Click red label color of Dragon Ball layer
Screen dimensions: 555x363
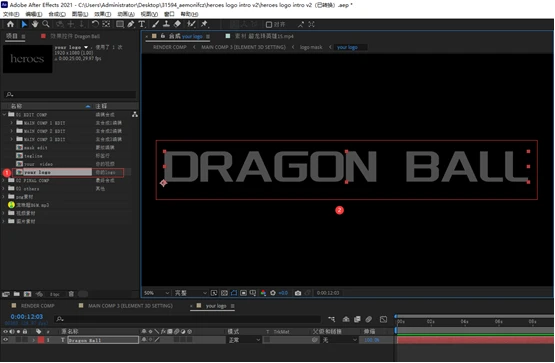[x=41, y=340]
